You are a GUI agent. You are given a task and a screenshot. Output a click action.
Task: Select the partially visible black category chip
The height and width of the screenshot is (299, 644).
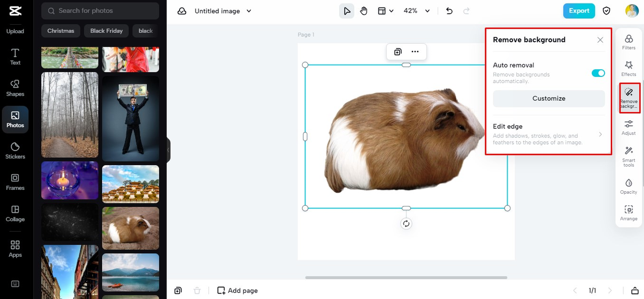click(146, 31)
